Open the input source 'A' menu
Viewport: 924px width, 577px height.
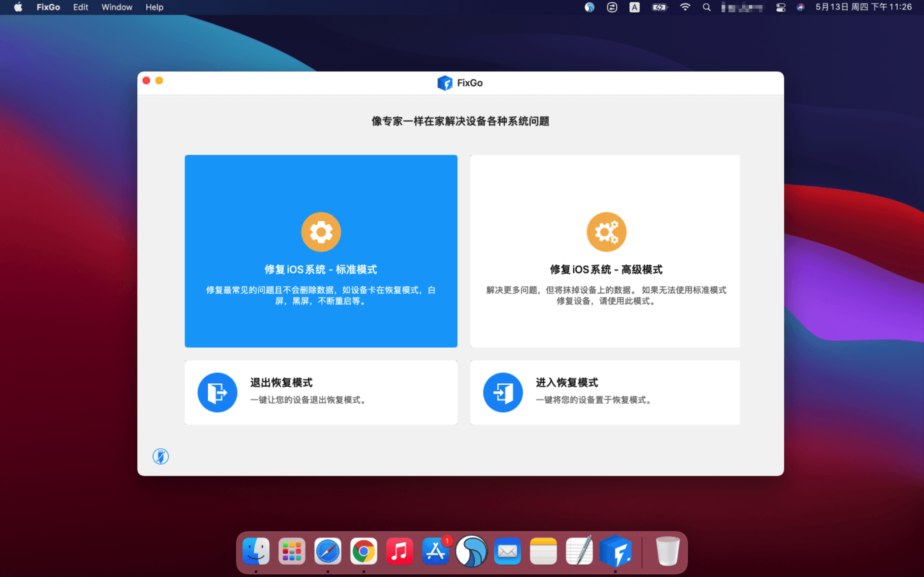point(634,7)
